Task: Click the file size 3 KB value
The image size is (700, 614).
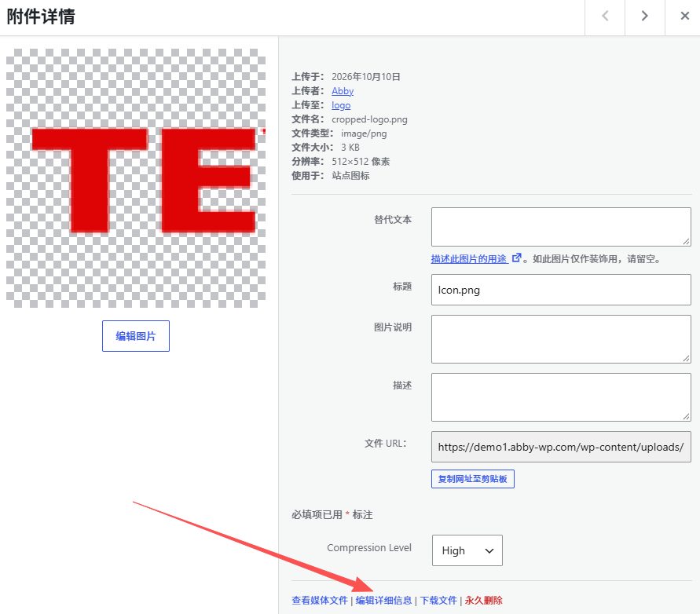Action: point(350,148)
